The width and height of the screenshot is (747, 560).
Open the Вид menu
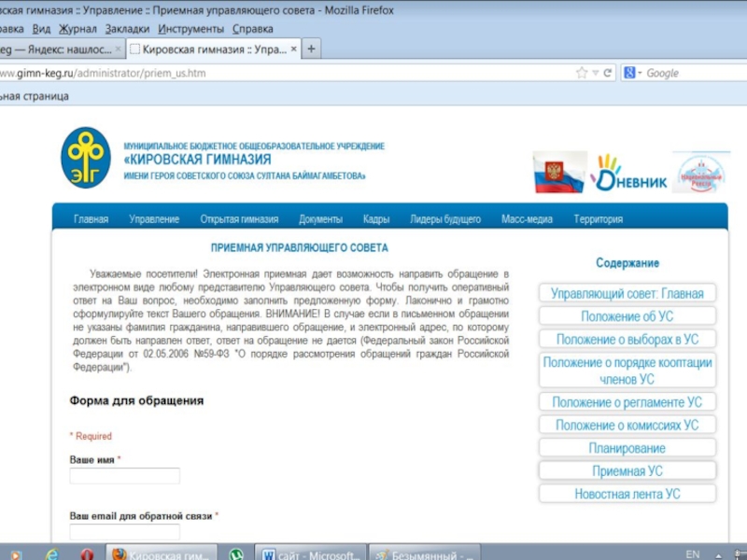[x=41, y=29]
